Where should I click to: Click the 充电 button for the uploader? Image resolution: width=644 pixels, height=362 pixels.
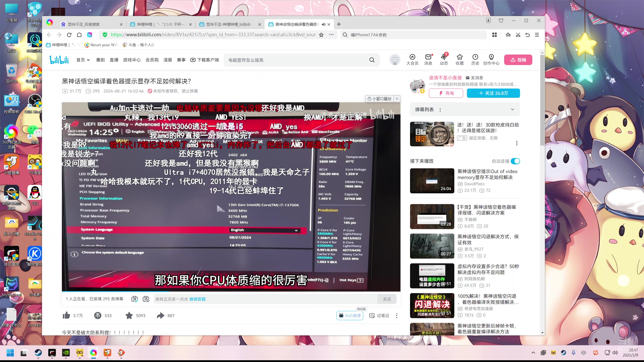pyautogui.click(x=446, y=93)
